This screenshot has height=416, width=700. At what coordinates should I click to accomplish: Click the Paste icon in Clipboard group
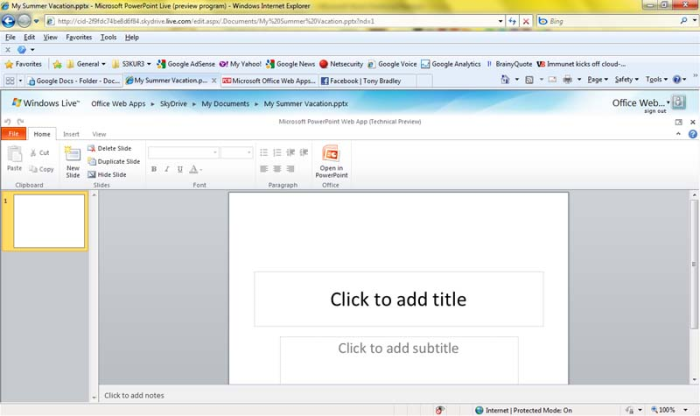(14, 154)
